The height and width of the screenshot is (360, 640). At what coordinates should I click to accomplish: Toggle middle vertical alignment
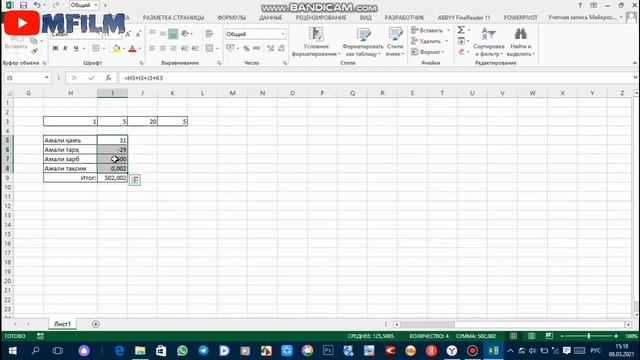162,33
